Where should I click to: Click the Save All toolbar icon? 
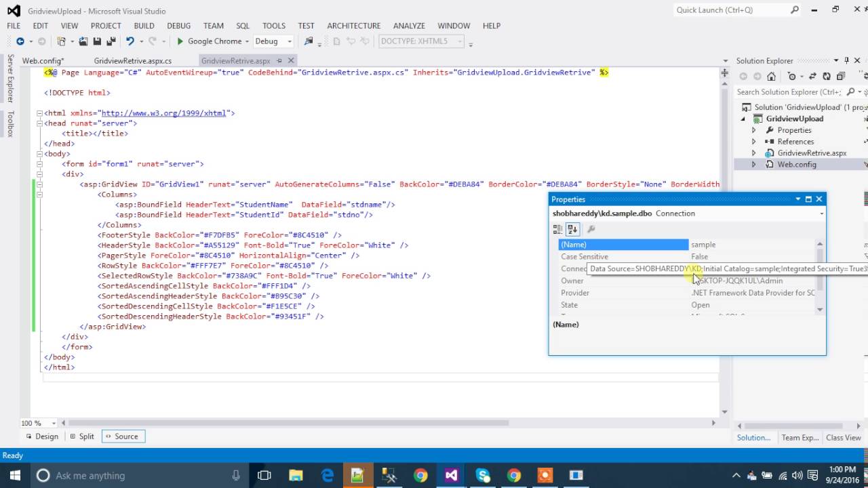[x=111, y=41]
